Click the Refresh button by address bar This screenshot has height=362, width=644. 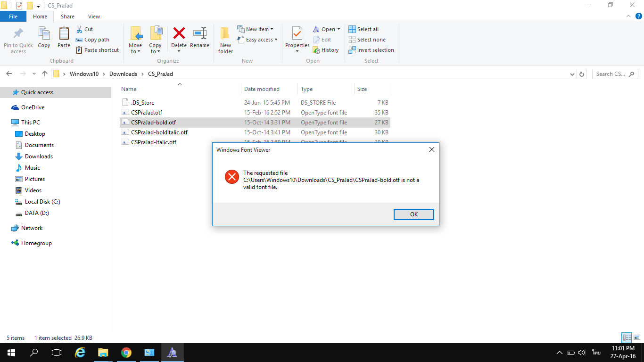[x=582, y=74]
